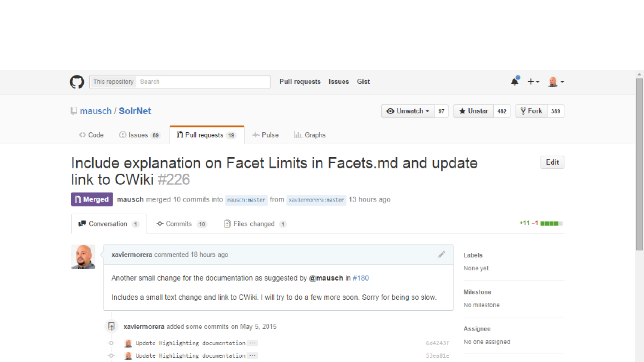The width and height of the screenshot is (644, 362).
Task: Open first Update Highlighting documentation commit
Action: coord(191,343)
